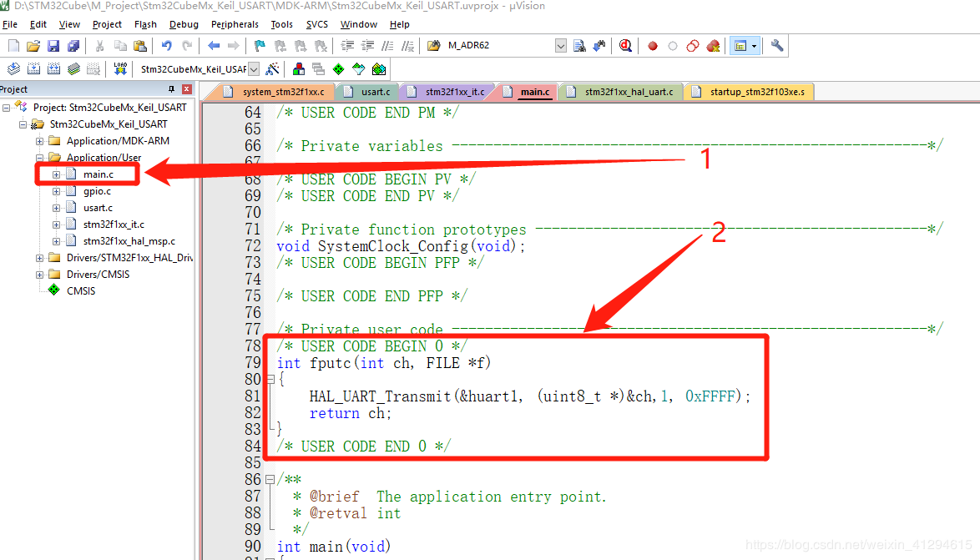The height and width of the screenshot is (560, 980).
Task: Save the current file
Action: (53, 46)
